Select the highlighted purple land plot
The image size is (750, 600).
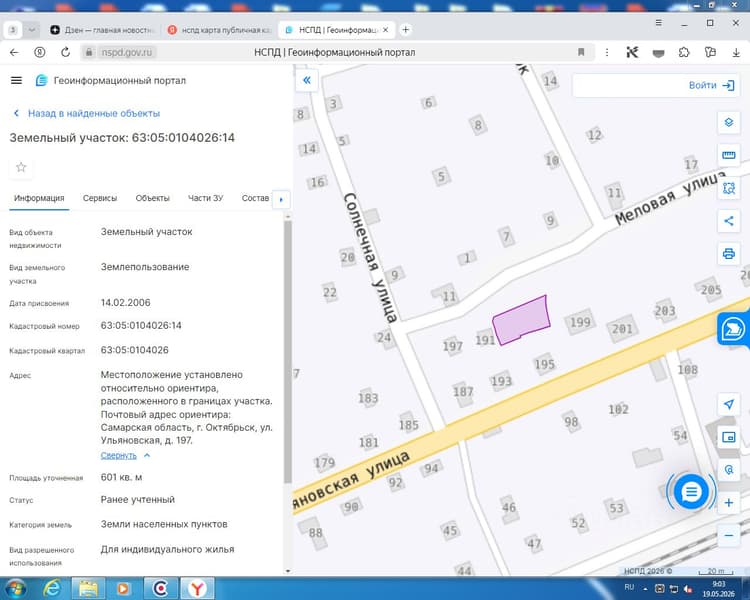pyautogui.click(x=521, y=319)
